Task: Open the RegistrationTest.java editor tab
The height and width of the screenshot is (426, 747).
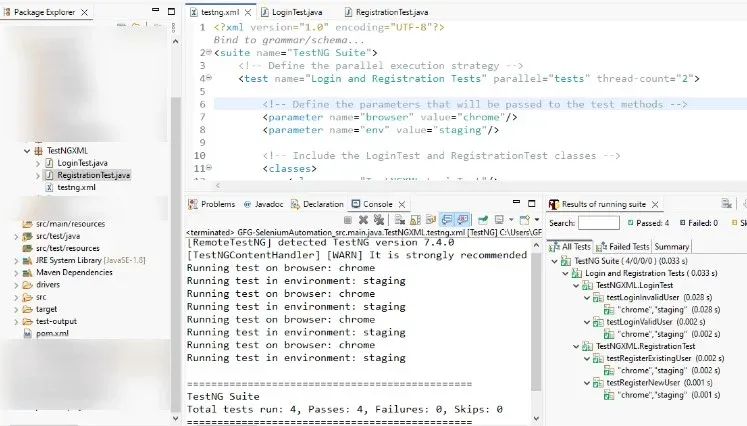Action: (386, 12)
